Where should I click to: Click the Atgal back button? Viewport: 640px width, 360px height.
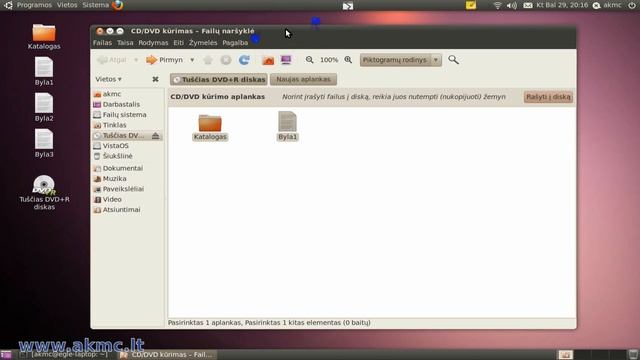(x=112, y=60)
